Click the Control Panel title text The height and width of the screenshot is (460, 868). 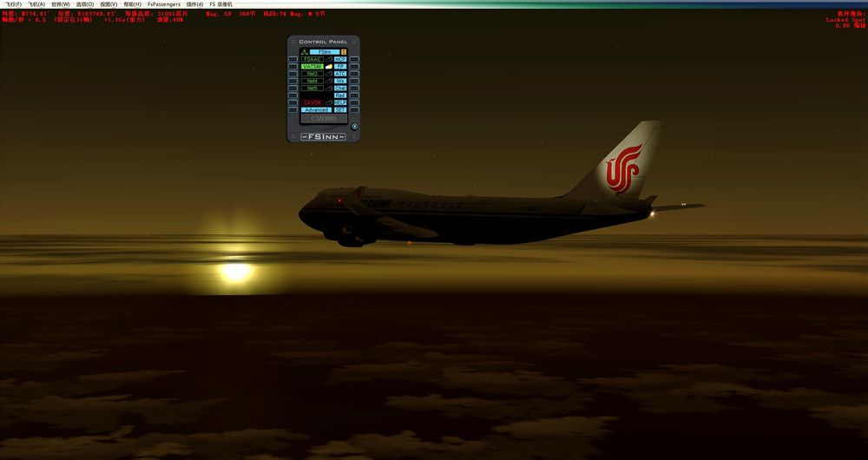tap(323, 42)
